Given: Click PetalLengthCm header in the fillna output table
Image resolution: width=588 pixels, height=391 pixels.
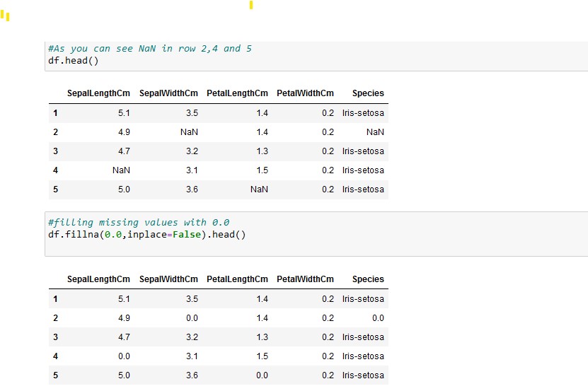Looking at the screenshot, I should [x=237, y=279].
